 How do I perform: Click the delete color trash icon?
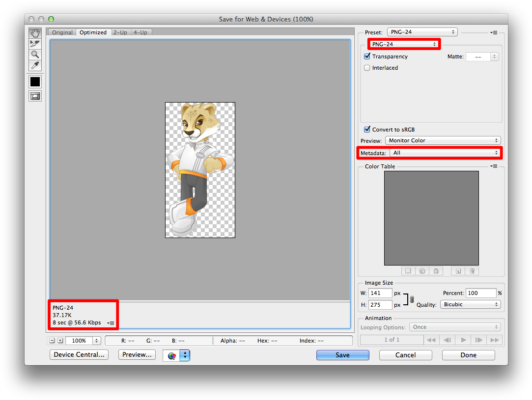[472, 271]
